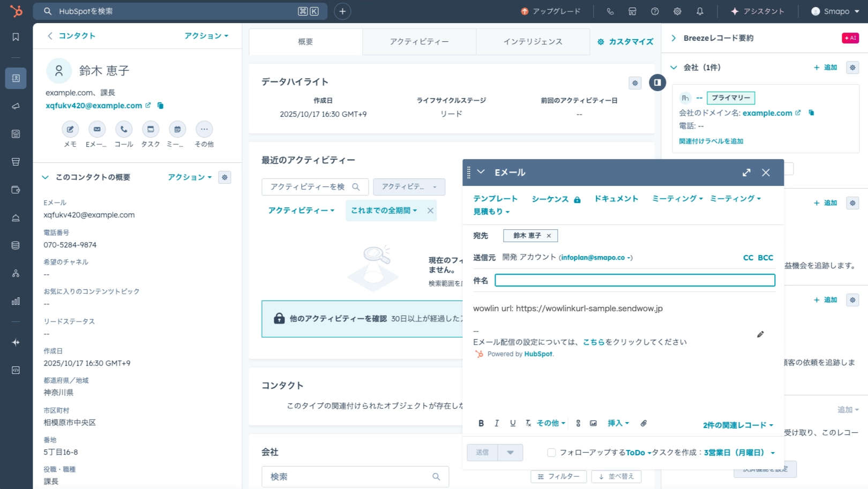Image resolution: width=868 pixels, height=489 pixels.
Task: Insert a link in the email editor
Action: (578, 423)
